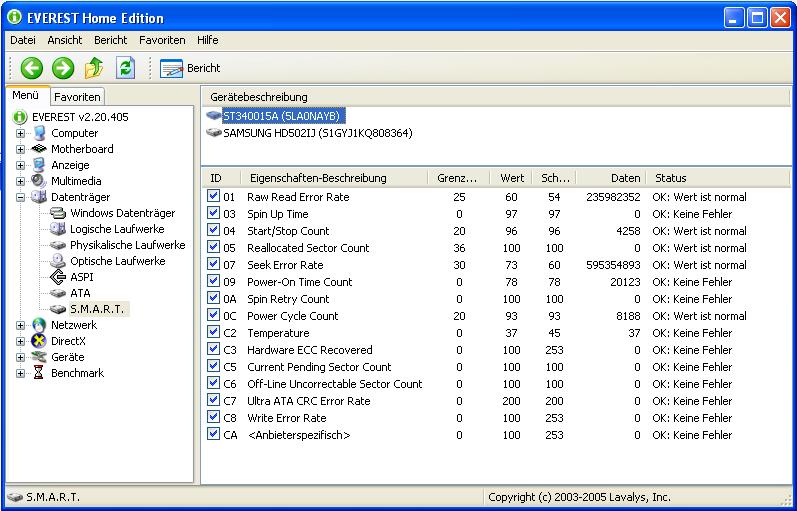Expand the Netzwerk tree node
Image resolution: width=797 pixels, height=511 pixels.
pos(20,325)
